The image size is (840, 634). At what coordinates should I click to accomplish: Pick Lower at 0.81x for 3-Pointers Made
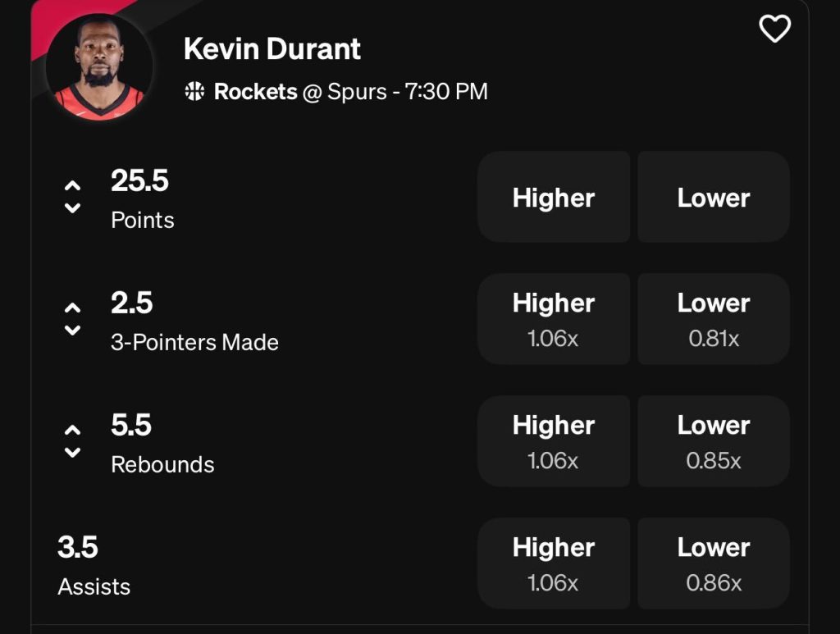(712, 318)
